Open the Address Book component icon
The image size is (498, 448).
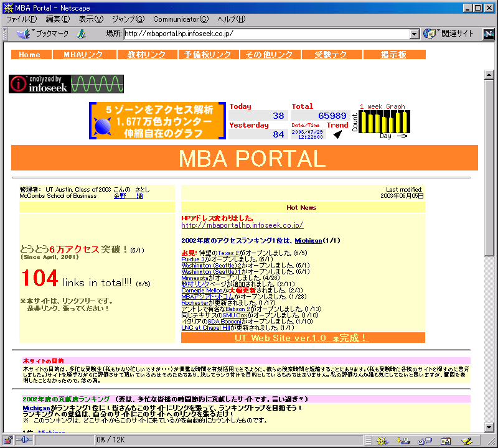[446, 441]
